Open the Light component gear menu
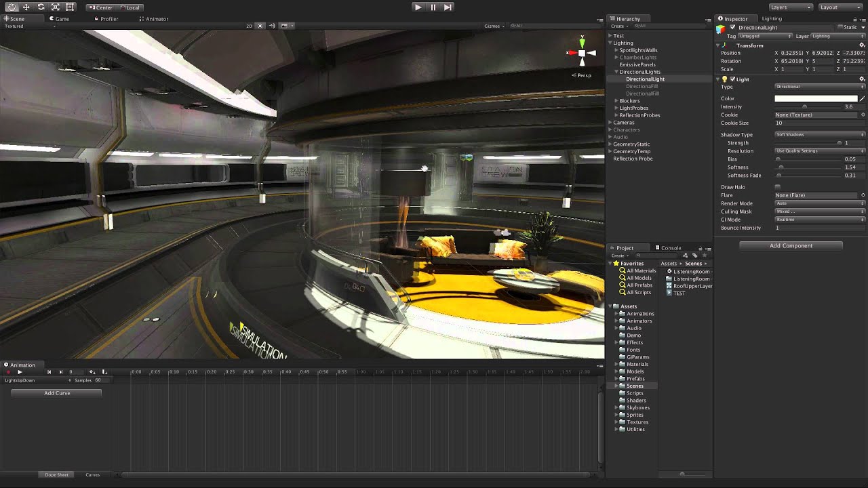 pyautogui.click(x=862, y=79)
